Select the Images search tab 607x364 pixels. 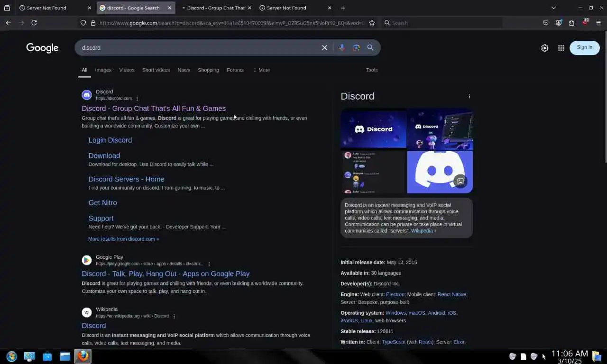pyautogui.click(x=103, y=70)
